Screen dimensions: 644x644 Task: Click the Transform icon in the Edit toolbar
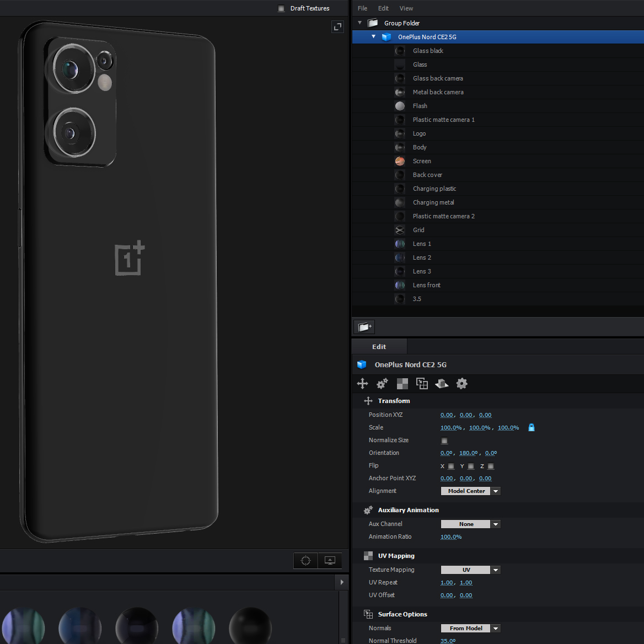click(x=362, y=384)
